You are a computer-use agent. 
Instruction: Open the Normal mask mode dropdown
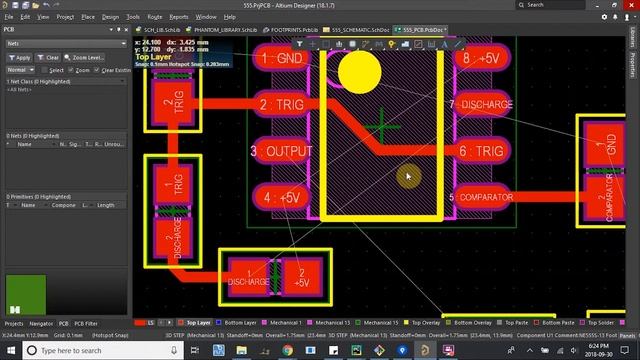pyautogui.click(x=20, y=70)
